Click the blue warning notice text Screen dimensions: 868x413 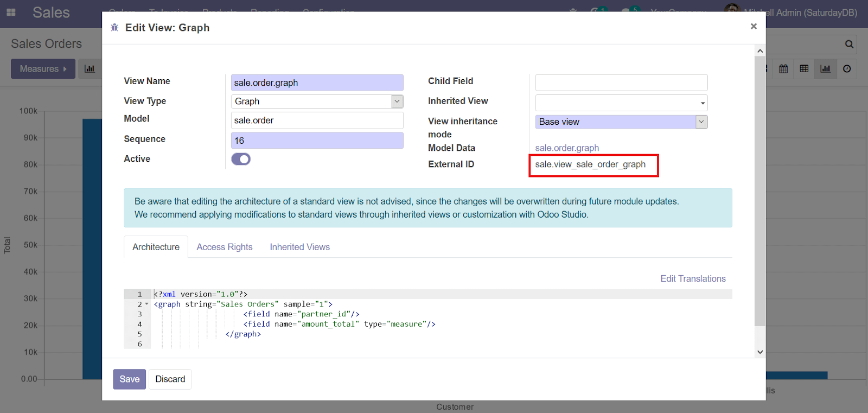[407, 208]
